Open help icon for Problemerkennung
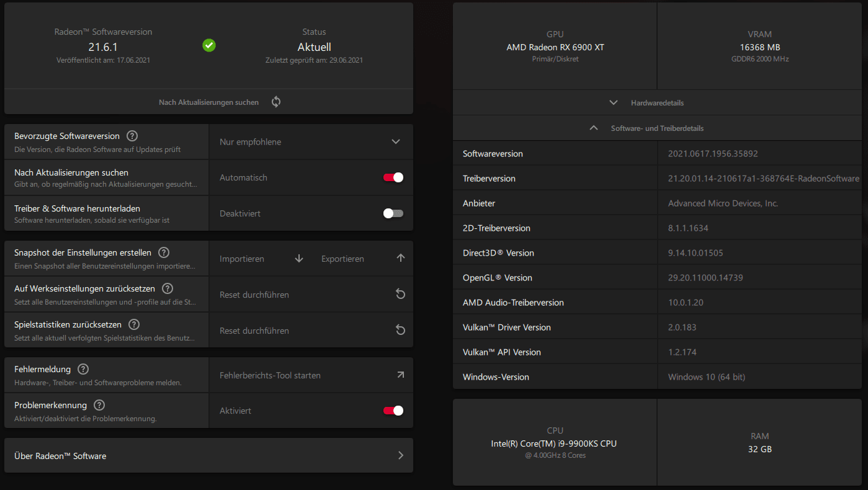Viewport: 868px width, 490px height. (x=99, y=405)
